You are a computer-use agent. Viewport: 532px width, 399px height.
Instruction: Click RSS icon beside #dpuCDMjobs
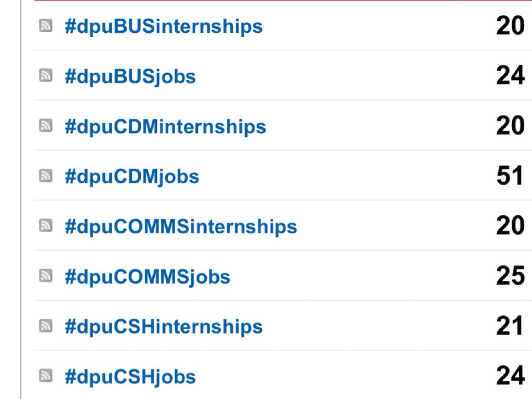pyautogui.click(x=46, y=176)
